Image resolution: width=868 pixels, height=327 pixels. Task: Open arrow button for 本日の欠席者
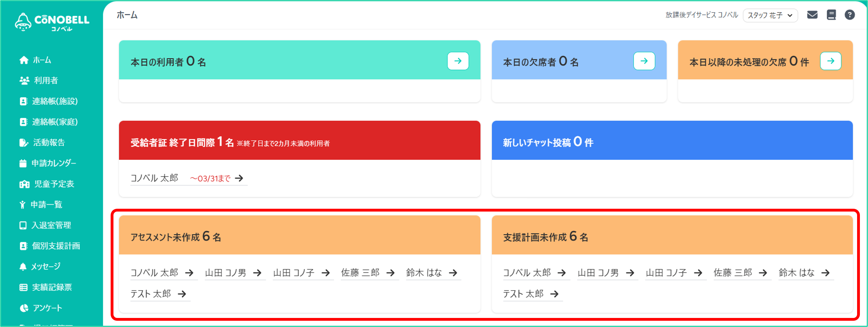pyautogui.click(x=644, y=61)
